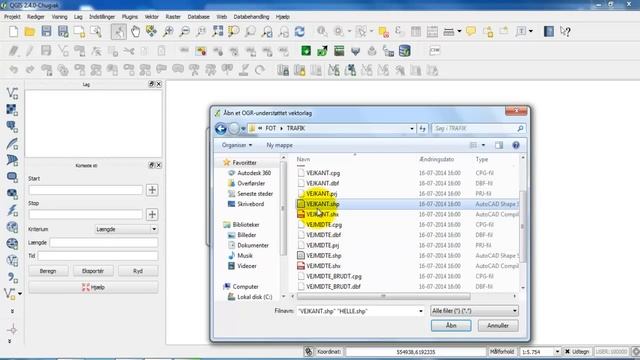Select the VEJKANT.dbf file

(x=322, y=183)
